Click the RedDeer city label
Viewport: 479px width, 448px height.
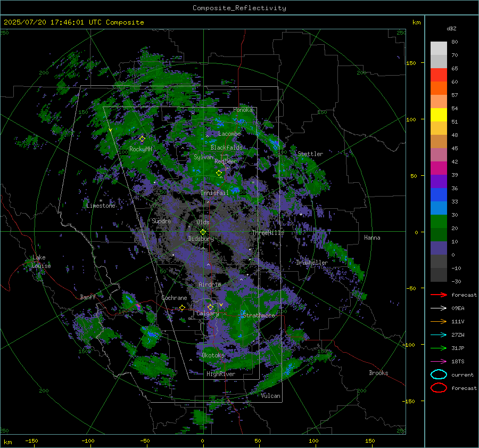[226, 161]
